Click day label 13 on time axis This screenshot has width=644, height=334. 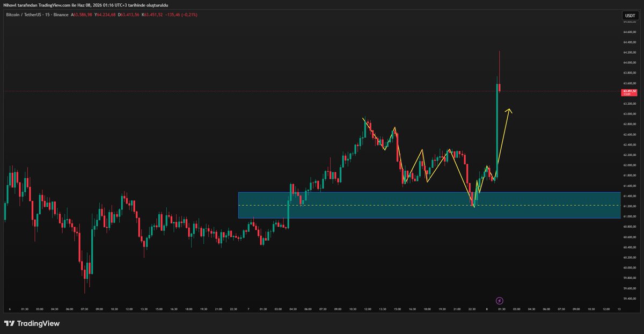(x=619, y=309)
